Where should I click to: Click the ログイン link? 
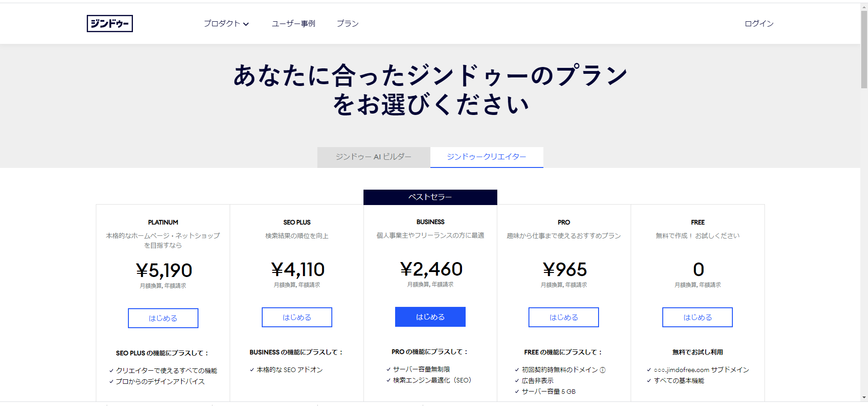click(759, 24)
